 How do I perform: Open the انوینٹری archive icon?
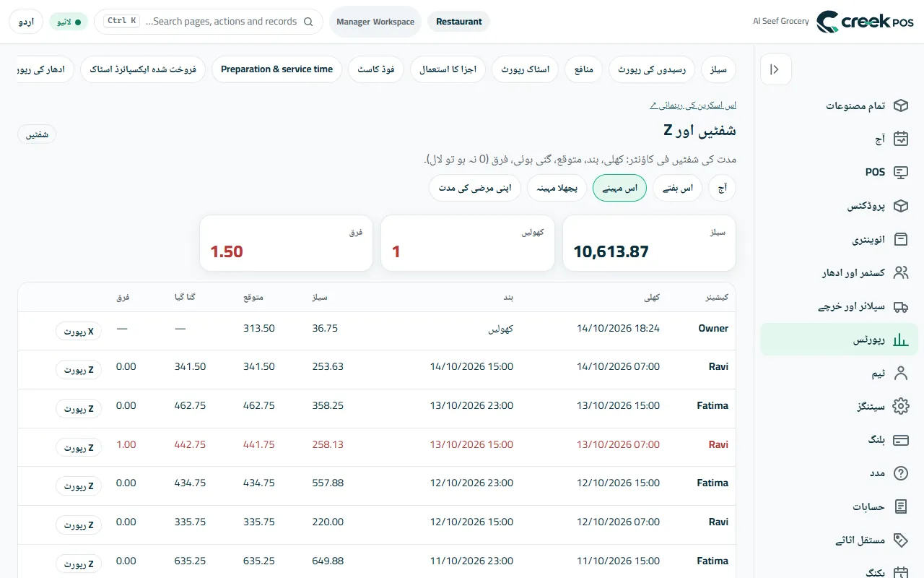(x=900, y=239)
